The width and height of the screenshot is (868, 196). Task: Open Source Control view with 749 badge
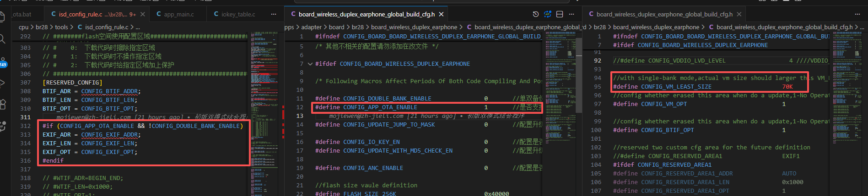coord(3,62)
